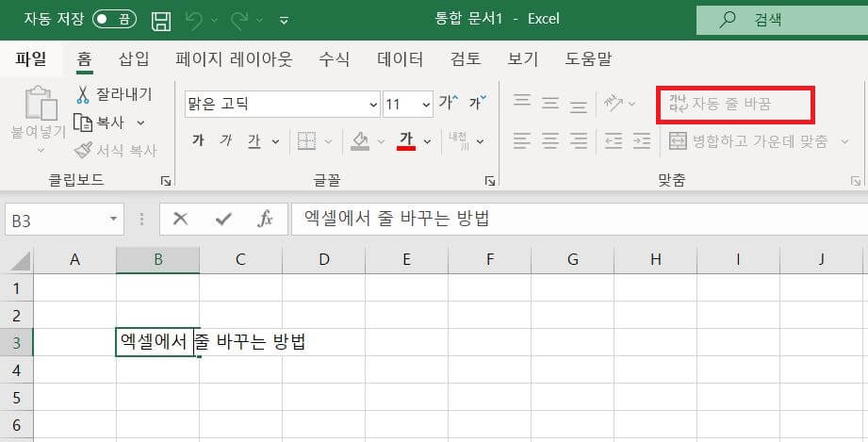Click the Decrease Indent icon
868x442 pixels.
pyautogui.click(x=613, y=141)
